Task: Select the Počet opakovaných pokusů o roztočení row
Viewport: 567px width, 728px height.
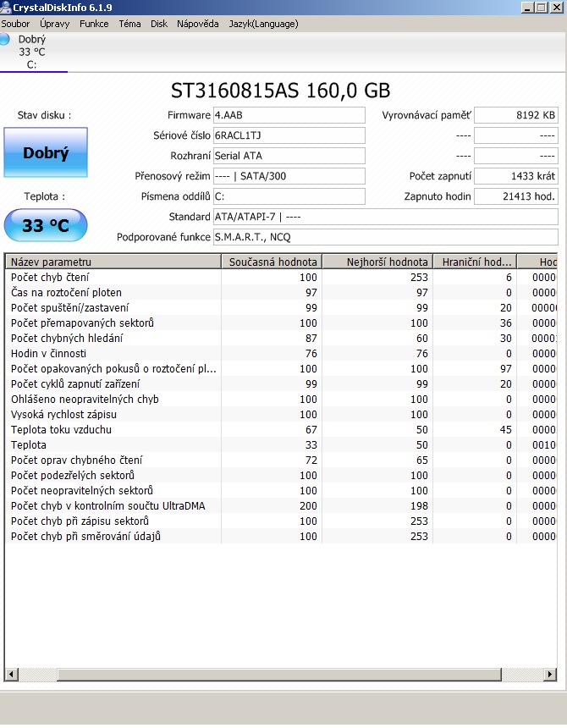Action: pyautogui.click(x=281, y=368)
